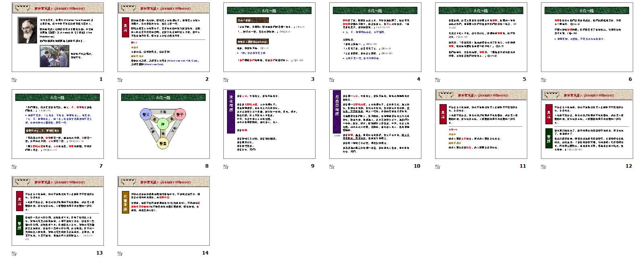Viewport: 644px width, 261px height.
Task: Click the animation icon below slide 14
Action: pyautogui.click(x=120, y=253)
